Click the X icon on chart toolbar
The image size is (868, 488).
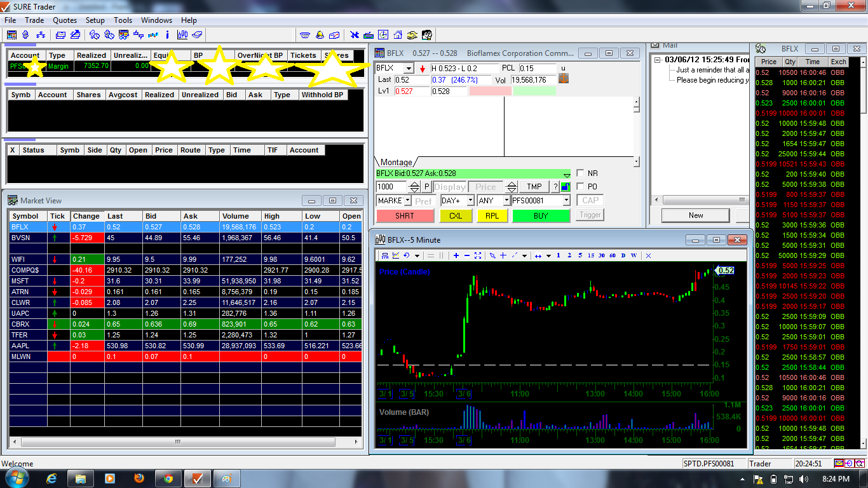point(648,255)
